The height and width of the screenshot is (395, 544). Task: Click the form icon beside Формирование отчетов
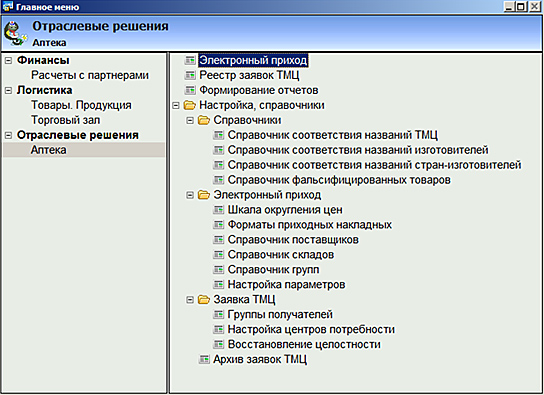click(190, 90)
